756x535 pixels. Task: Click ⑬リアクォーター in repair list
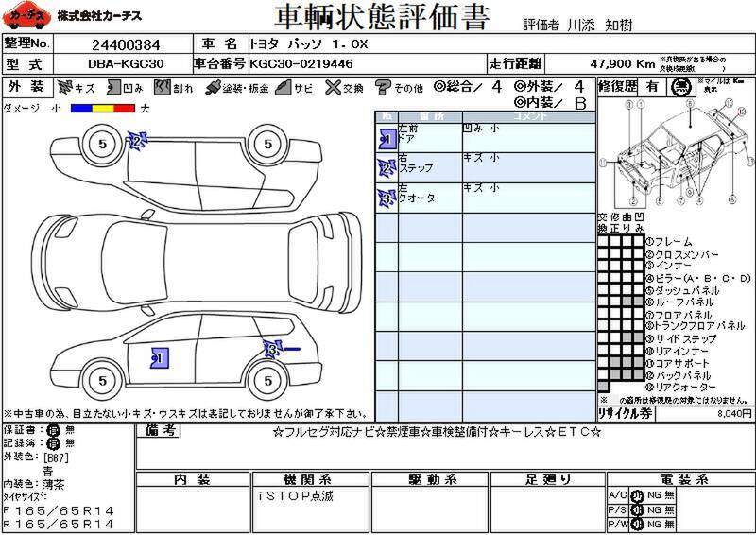pyautogui.click(x=680, y=387)
